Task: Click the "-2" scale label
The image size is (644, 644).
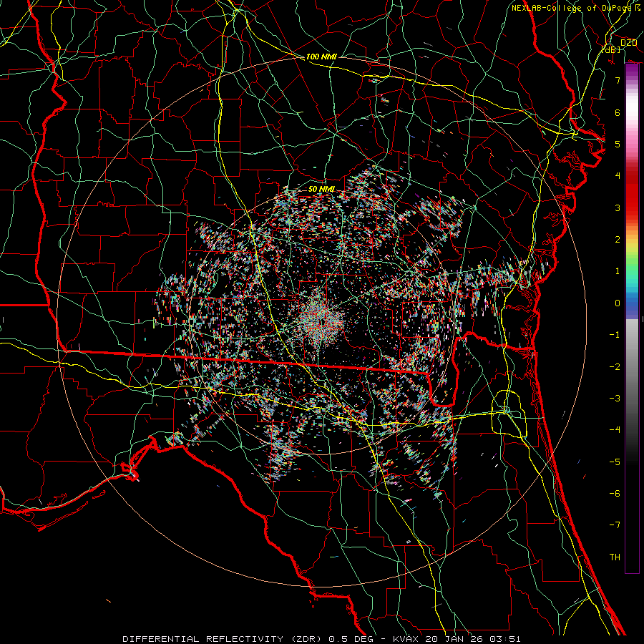Action: pyautogui.click(x=615, y=367)
